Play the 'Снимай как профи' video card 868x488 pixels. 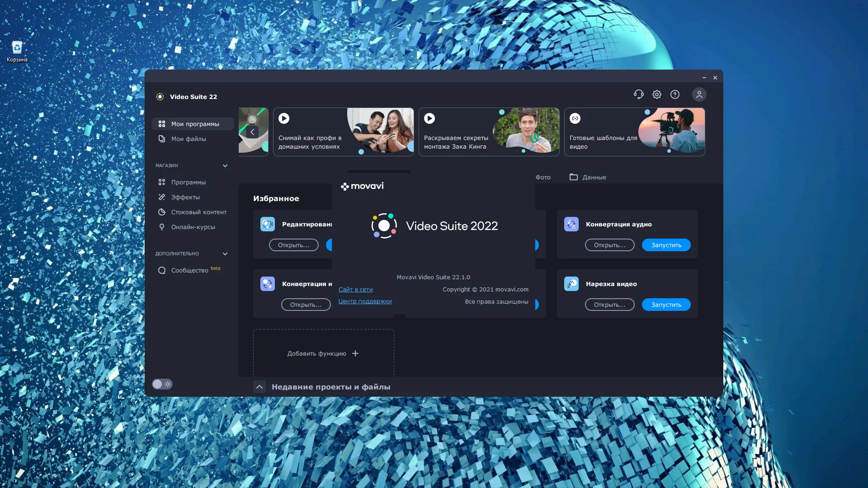pos(284,118)
